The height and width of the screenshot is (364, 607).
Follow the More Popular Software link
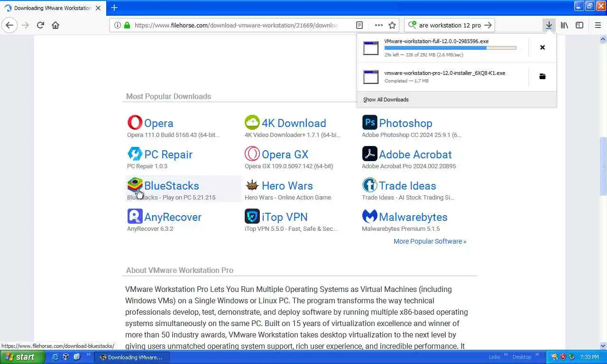430,241
